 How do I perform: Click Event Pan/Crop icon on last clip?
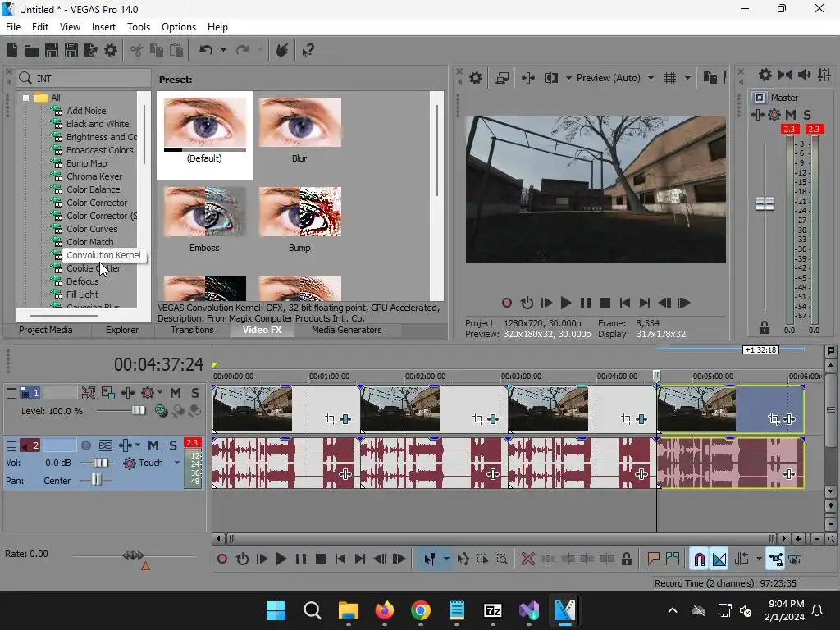774,419
